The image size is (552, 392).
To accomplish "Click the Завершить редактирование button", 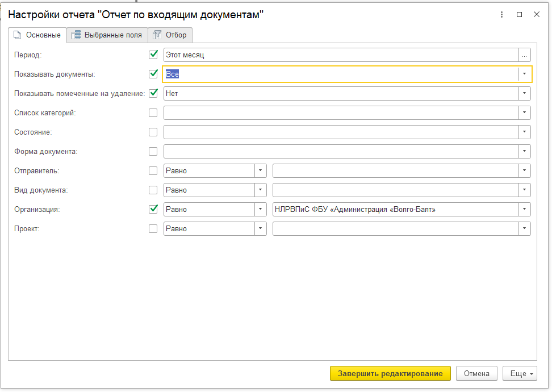I will 390,373.
